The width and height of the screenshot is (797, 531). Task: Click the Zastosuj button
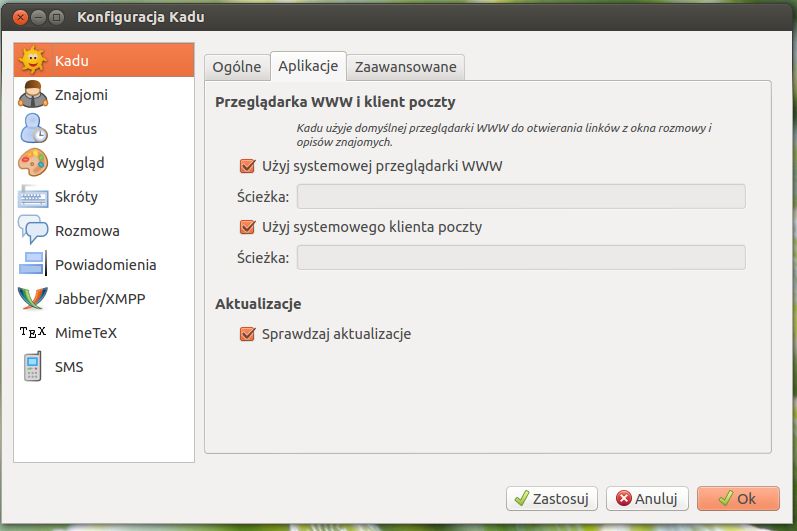551,498
